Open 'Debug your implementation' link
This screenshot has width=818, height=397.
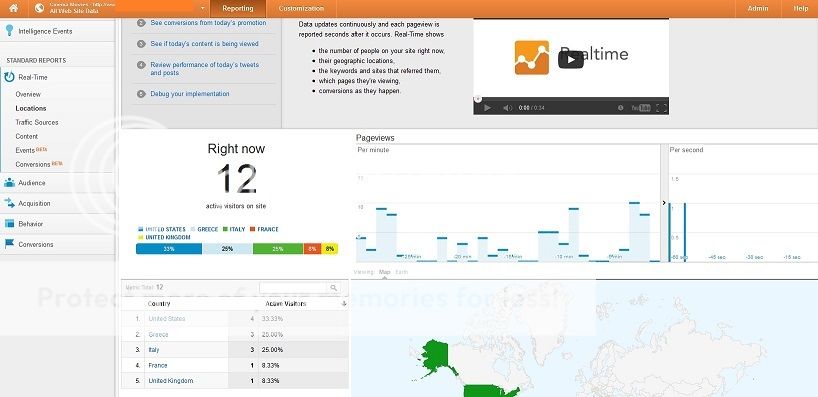[190, 94]
